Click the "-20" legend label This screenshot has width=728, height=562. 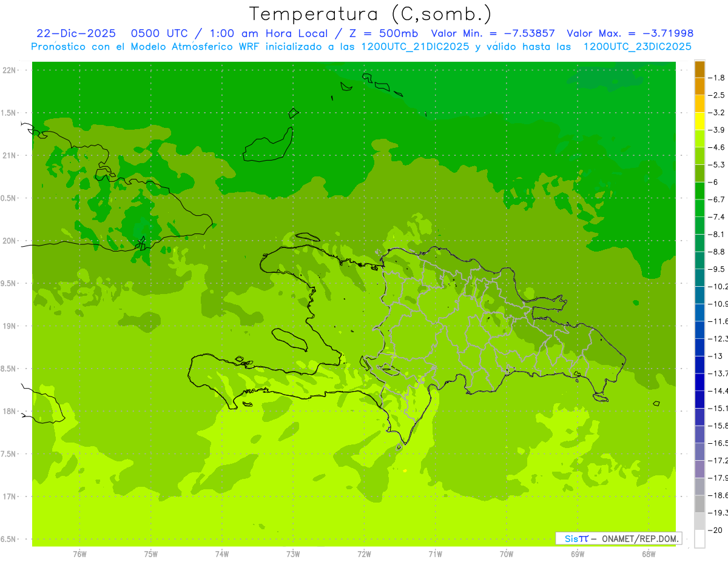coord(716,530)
